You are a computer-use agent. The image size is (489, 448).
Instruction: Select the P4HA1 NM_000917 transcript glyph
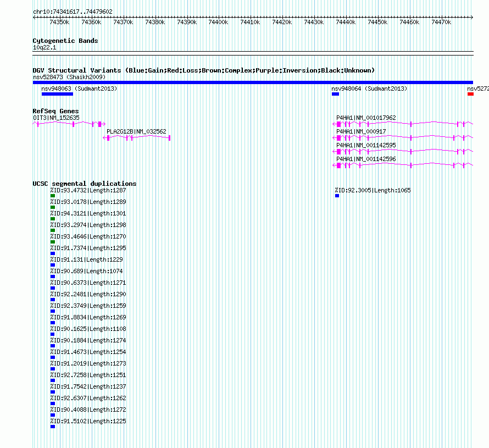tap(403, 138)
